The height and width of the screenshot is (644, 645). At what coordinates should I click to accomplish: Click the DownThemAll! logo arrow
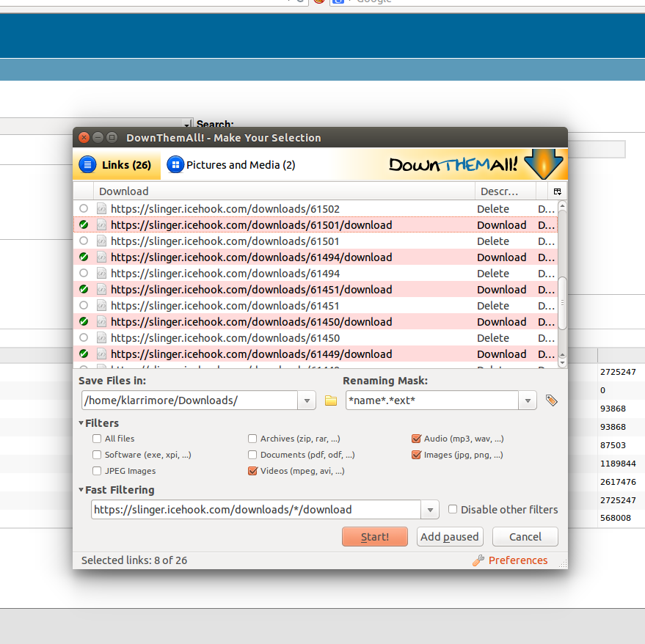click(x=543, y=164)
